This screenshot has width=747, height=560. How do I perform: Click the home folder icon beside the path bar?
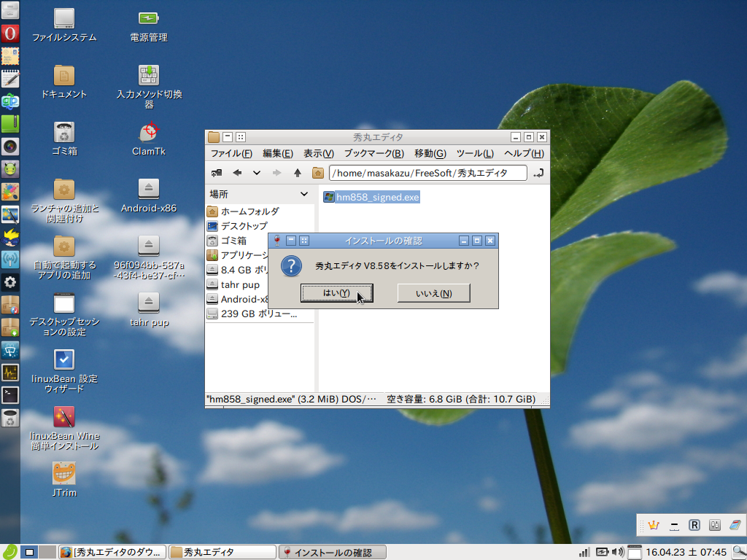click(317, 173)
